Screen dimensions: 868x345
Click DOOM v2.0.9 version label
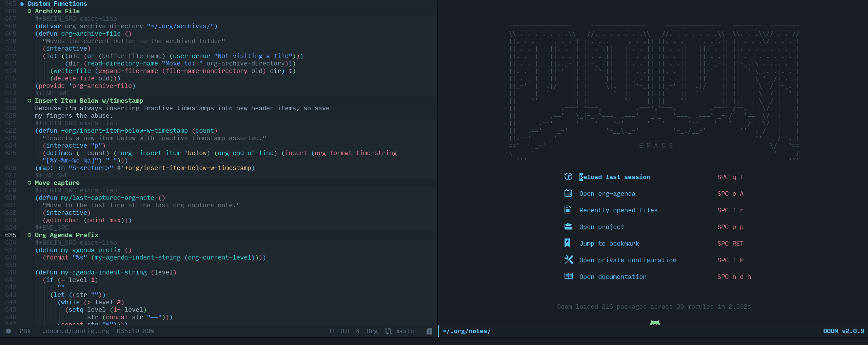click(844, 331)
